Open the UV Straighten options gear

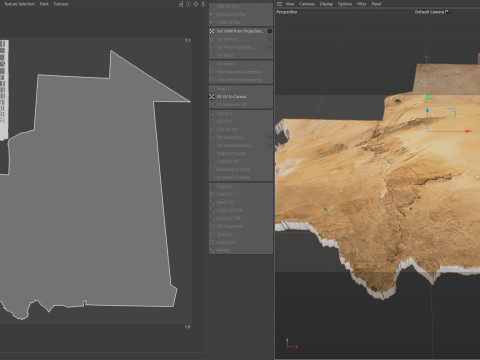270,137
